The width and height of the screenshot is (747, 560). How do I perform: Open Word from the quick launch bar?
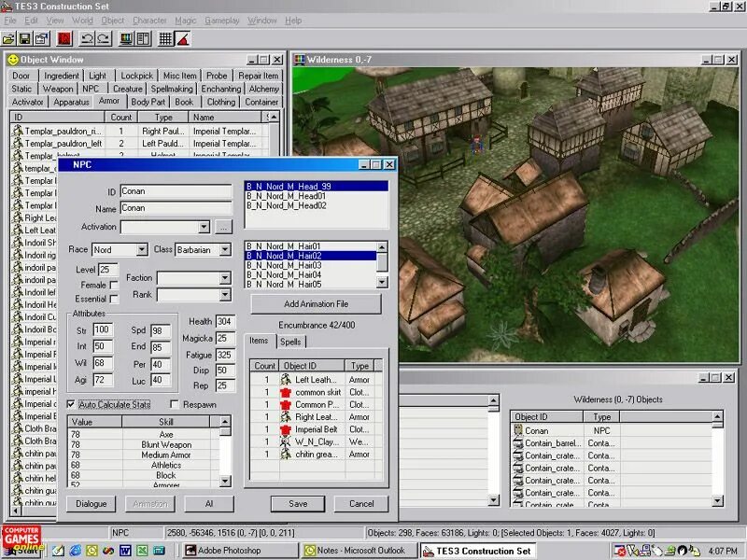click(x=125, y=551)
